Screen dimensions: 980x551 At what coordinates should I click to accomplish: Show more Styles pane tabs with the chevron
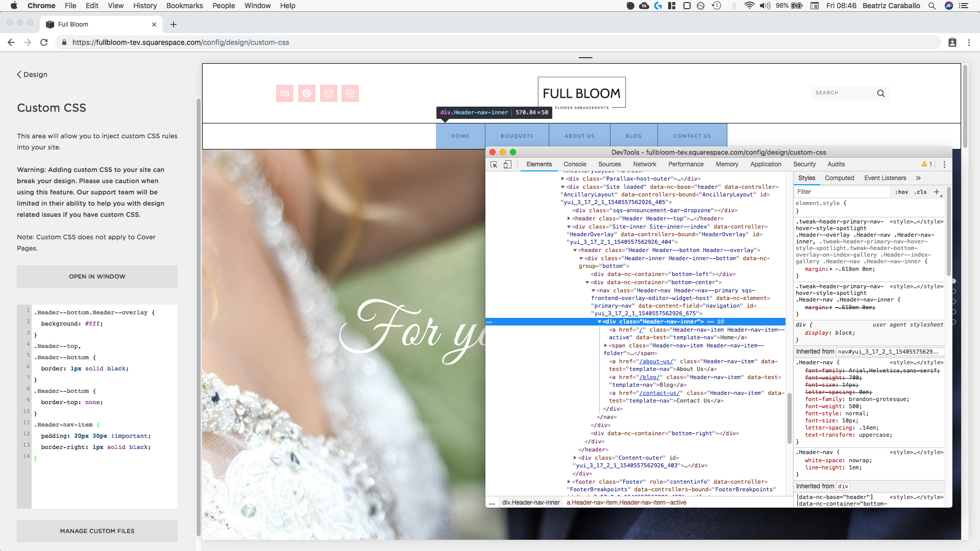[x=918, y=178]
